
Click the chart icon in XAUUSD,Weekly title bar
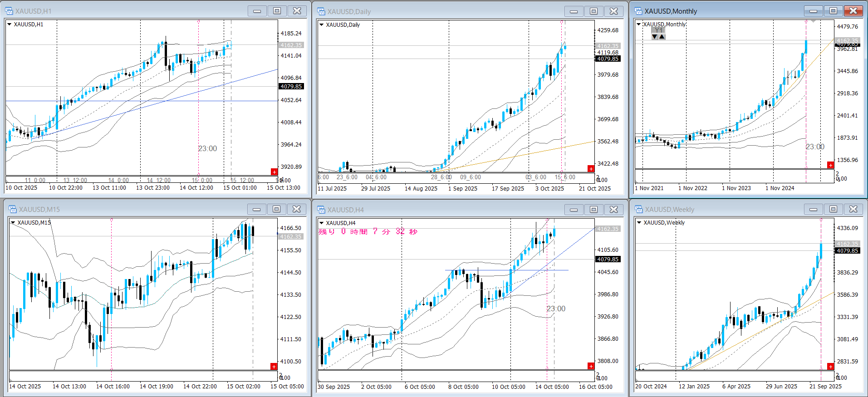[639, 209]
